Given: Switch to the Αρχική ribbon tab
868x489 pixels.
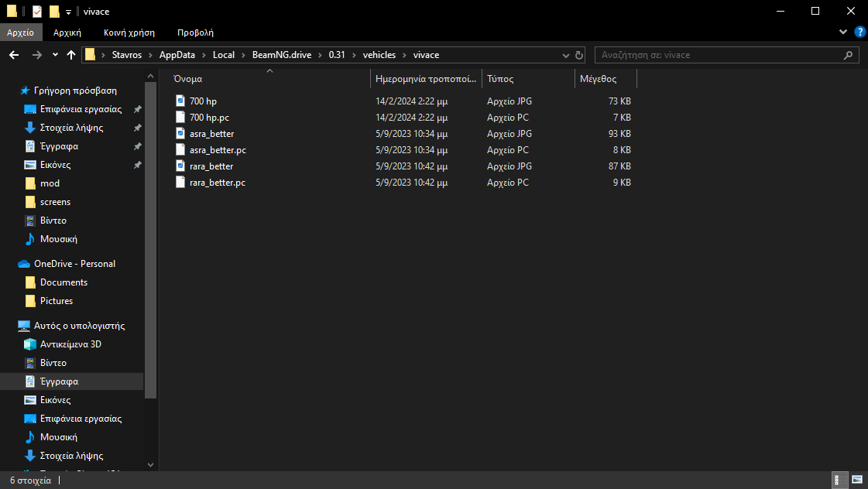Looking at the screenshot, I should point(67,32).
